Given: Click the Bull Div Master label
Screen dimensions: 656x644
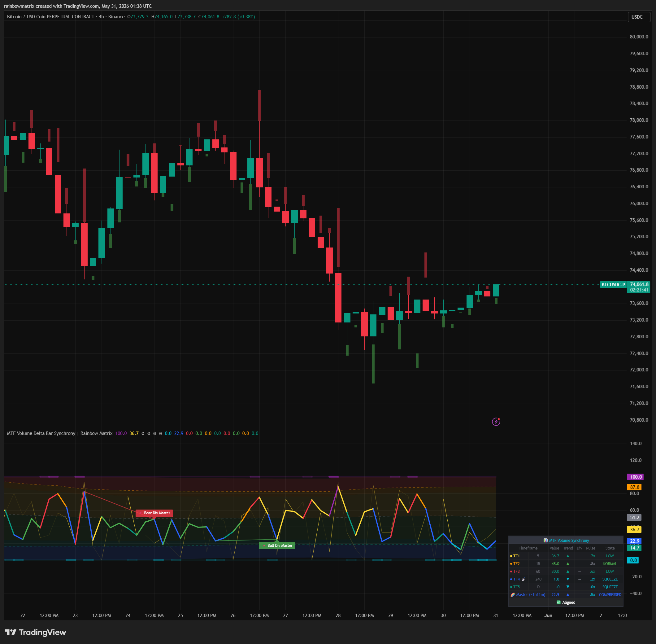Looking at the screenshot, I should [277, 545].
